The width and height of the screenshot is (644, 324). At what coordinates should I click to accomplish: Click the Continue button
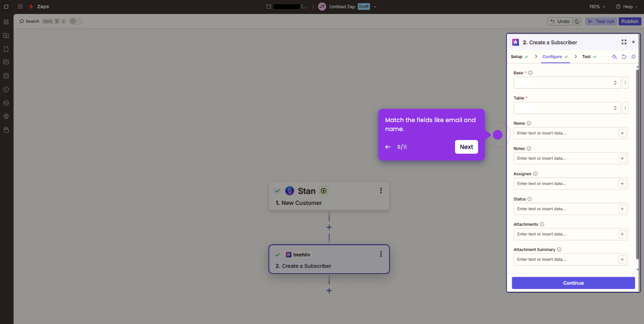click(573, 283)
